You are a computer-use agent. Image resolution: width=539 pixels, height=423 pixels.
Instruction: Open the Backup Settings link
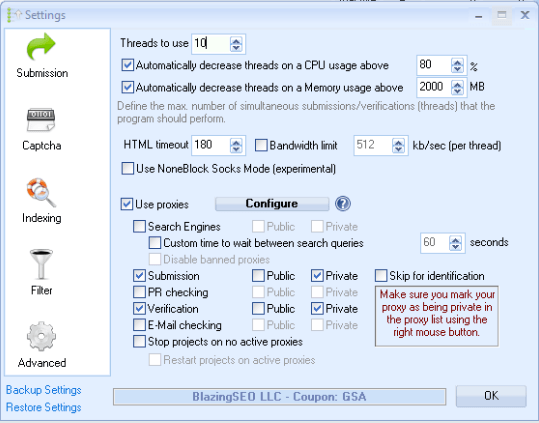coord(44,390)
